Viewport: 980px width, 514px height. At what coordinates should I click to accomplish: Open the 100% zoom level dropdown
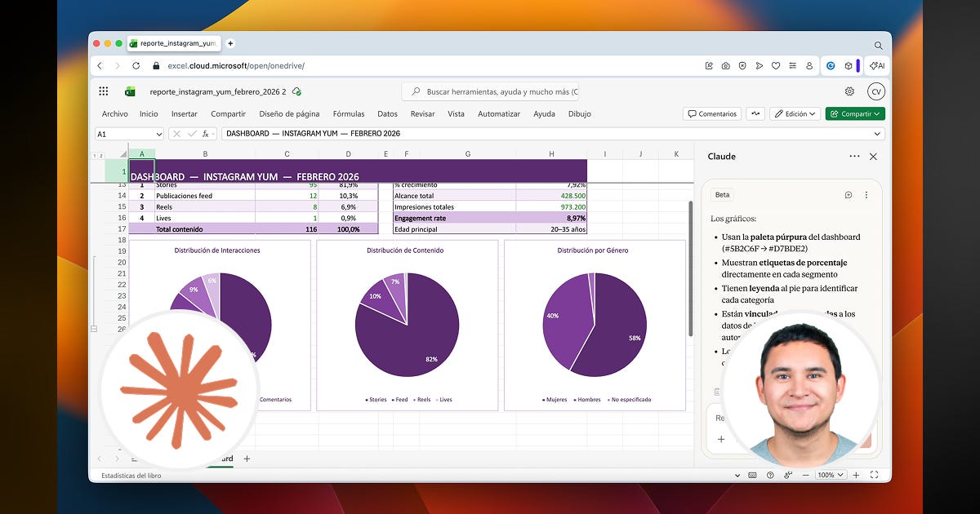[x=831, y=475]
